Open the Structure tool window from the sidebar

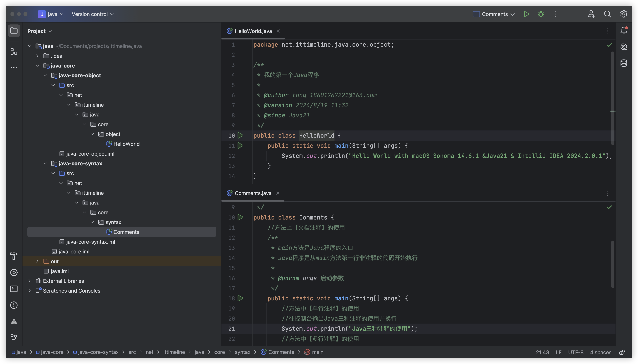[14, 52]
